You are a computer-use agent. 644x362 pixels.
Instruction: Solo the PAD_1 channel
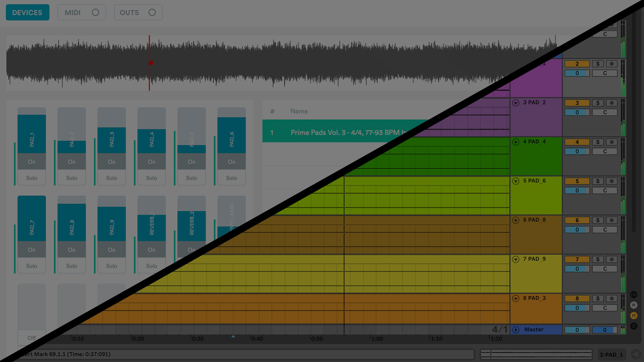32,178
